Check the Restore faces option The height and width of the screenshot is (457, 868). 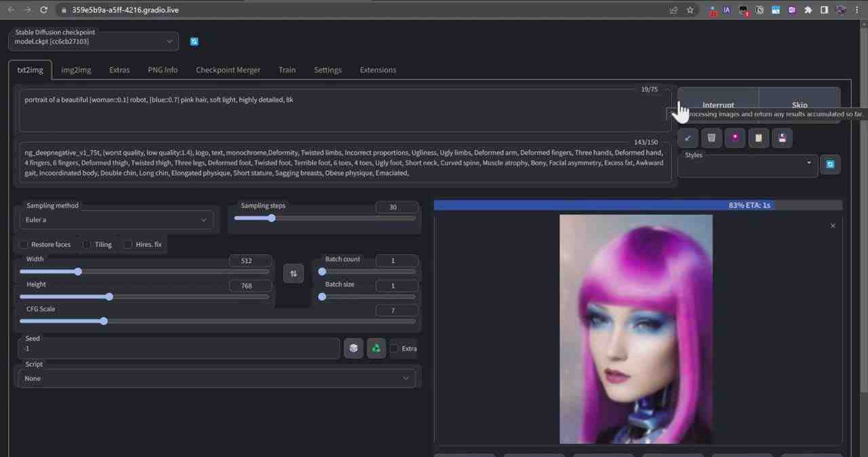click(24, 244)
